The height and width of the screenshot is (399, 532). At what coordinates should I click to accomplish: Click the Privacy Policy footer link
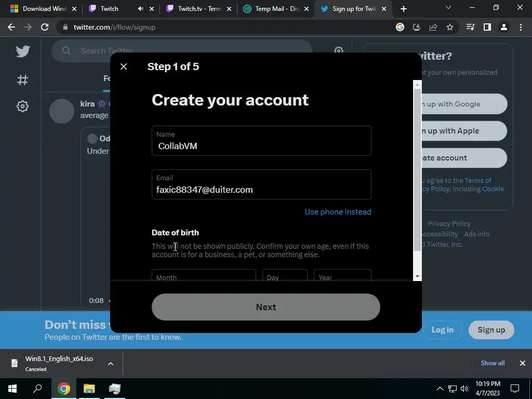(449, 224)
